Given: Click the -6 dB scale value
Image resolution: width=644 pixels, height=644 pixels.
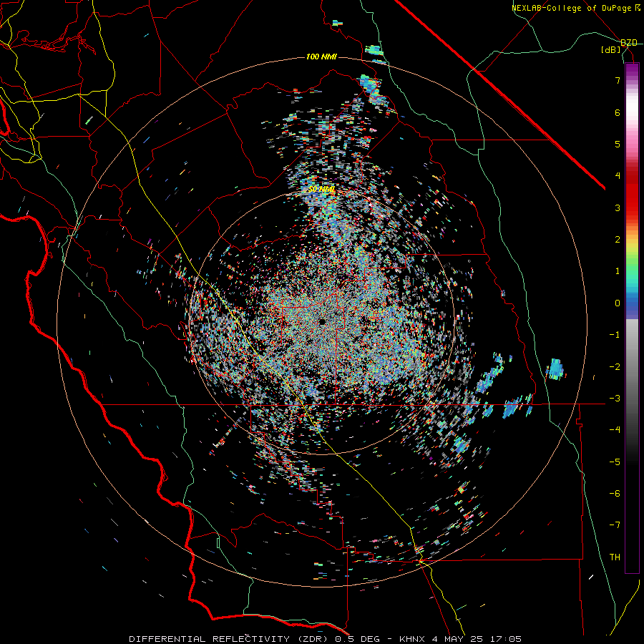Looking at the screenshot, I should coord(615,494).
